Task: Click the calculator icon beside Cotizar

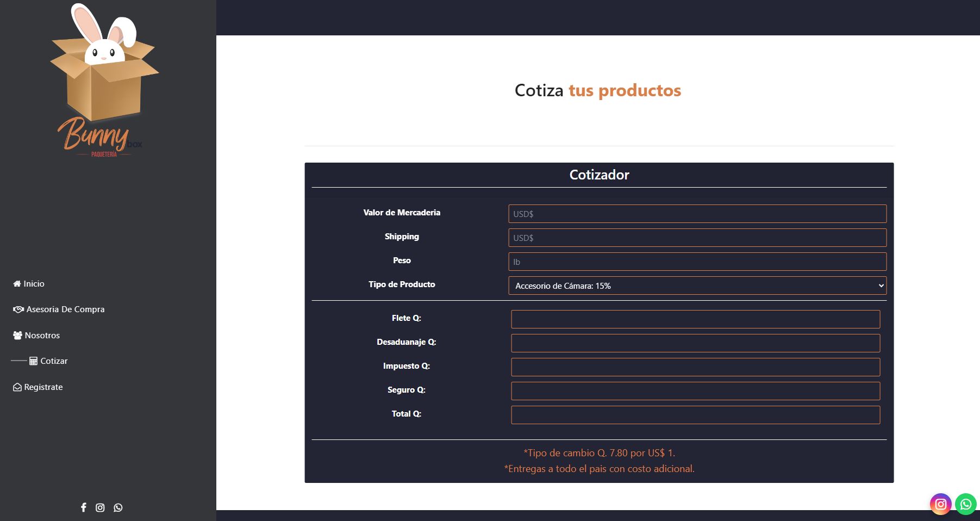Action: click(x=33, y=361)
